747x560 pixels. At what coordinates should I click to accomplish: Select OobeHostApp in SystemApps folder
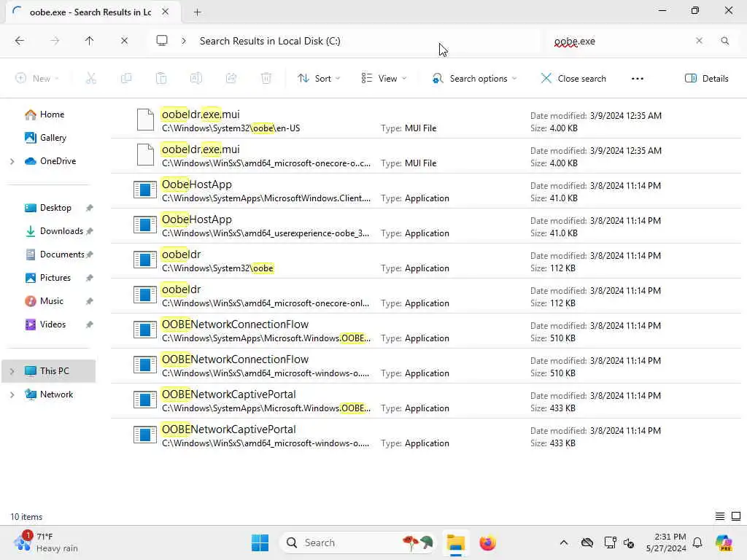coord(426,191)
